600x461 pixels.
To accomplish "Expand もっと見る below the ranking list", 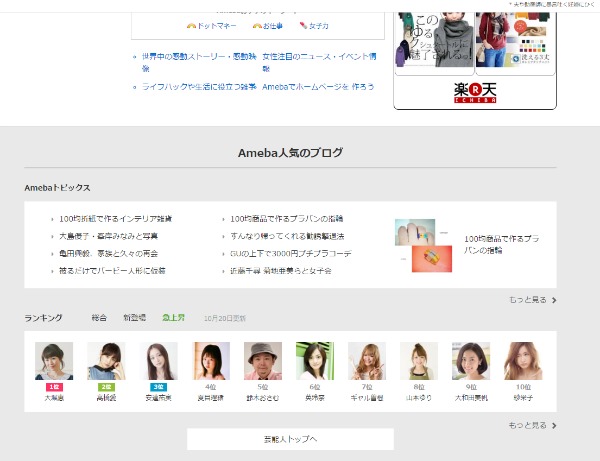I will (x=531, y=425).
